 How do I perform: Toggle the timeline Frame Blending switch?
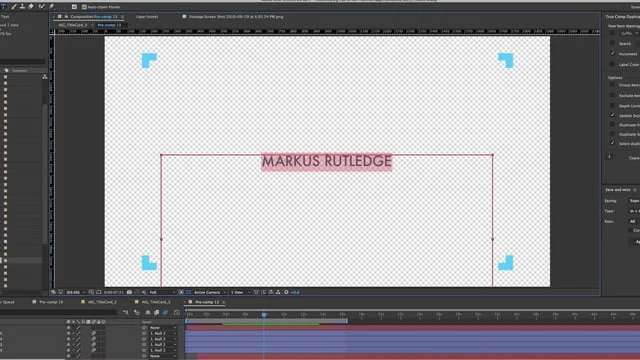tap(156, 312)
